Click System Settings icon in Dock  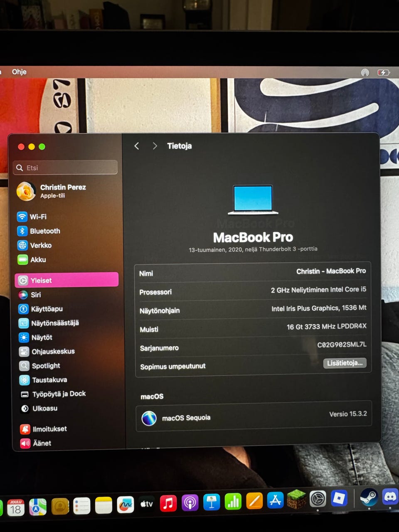click(x=318, y=498)
